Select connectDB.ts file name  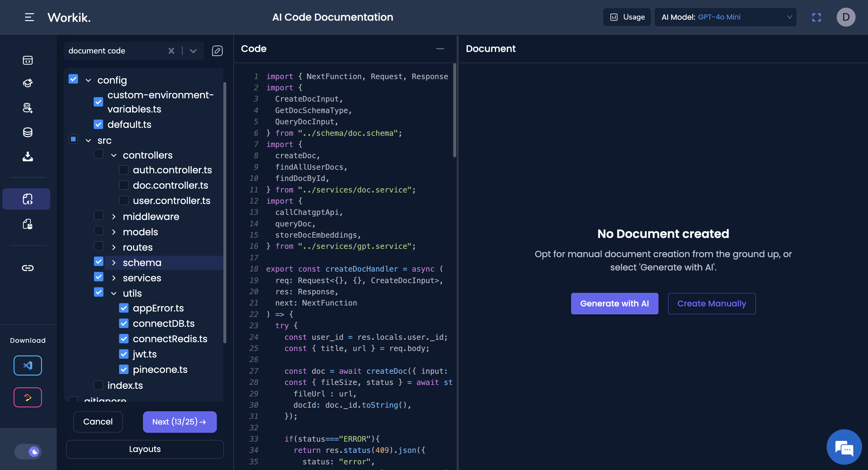[164, 324]
